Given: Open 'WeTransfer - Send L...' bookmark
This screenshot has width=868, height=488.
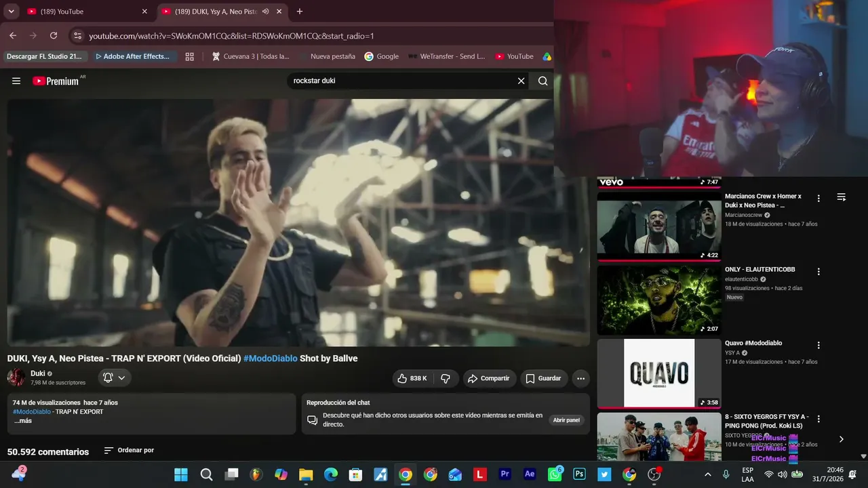Looking at the screenshot, I should click(x=446, y=56).
